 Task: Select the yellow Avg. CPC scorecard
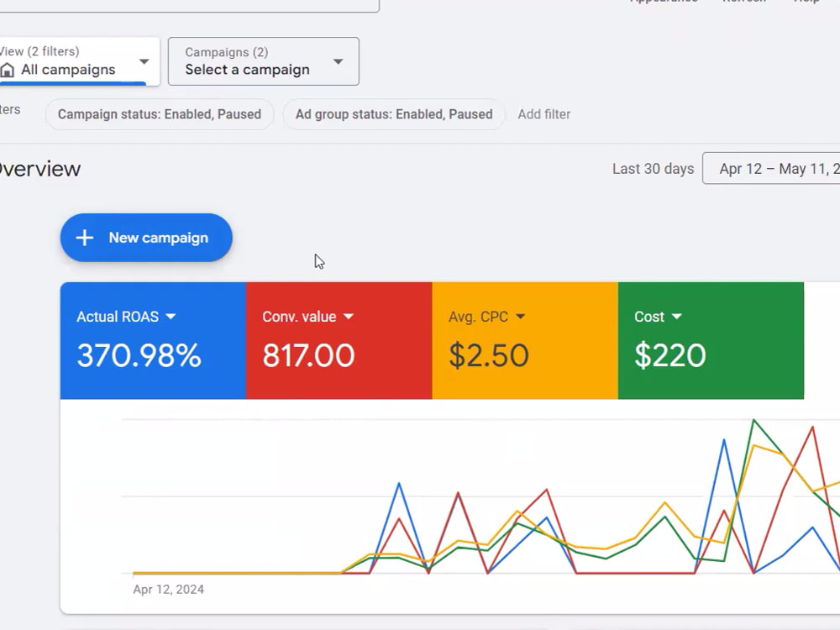click(525, 341)
